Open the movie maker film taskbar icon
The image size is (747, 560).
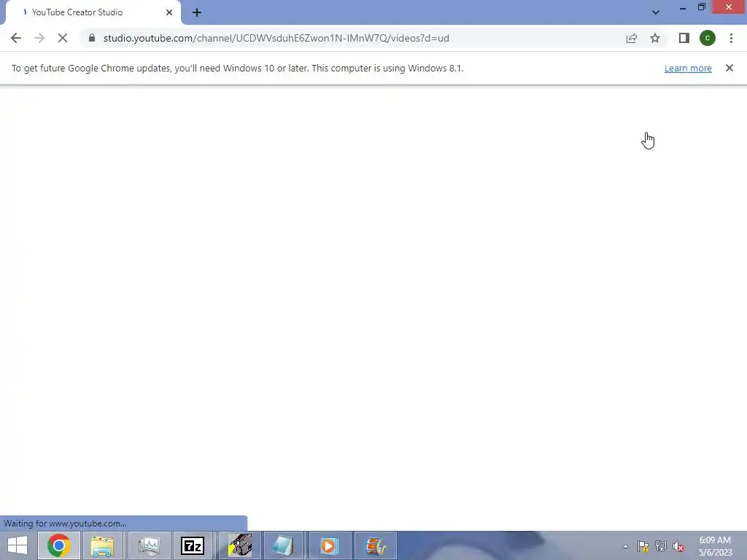click(376, 545)
